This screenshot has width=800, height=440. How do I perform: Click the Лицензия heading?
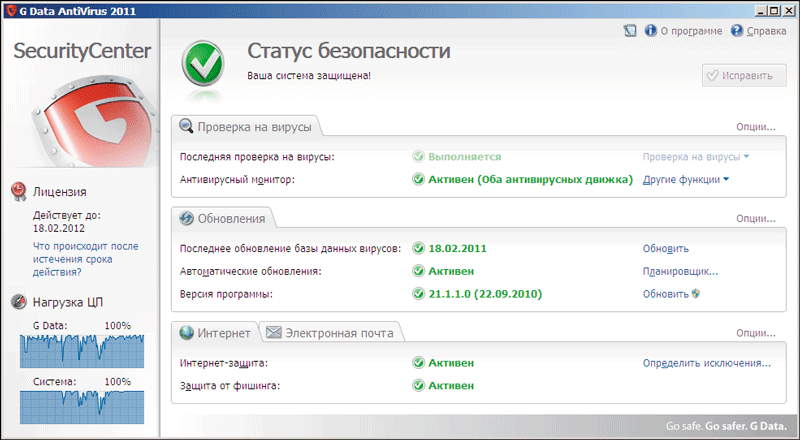point(60,191)
